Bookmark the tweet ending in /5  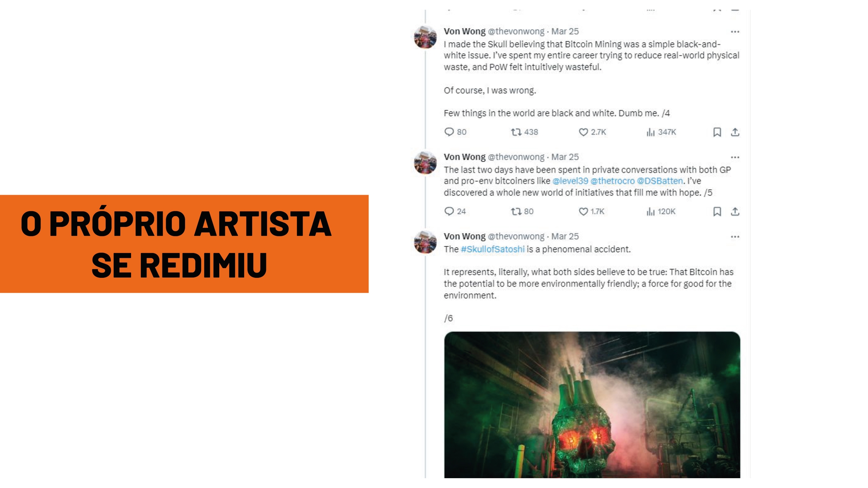click(717, 212)
